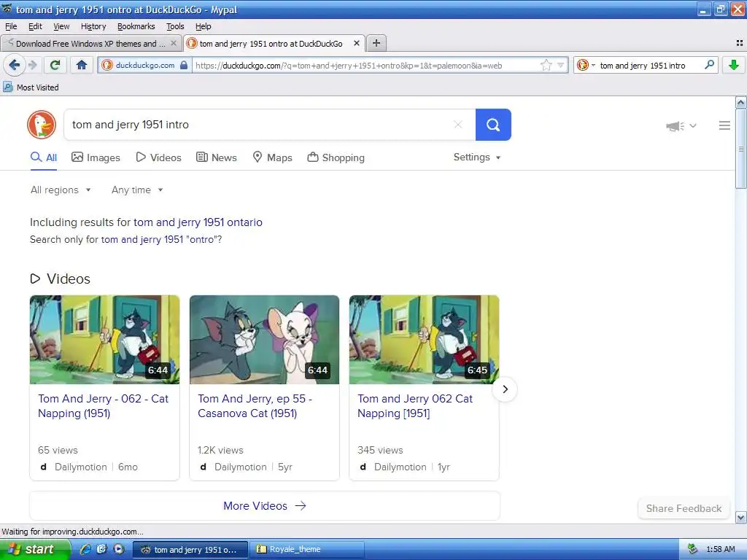The height and width of the screenshot is (560, 747).
Task: Reload the page with the green refresh icon
Action: (55, 65)
